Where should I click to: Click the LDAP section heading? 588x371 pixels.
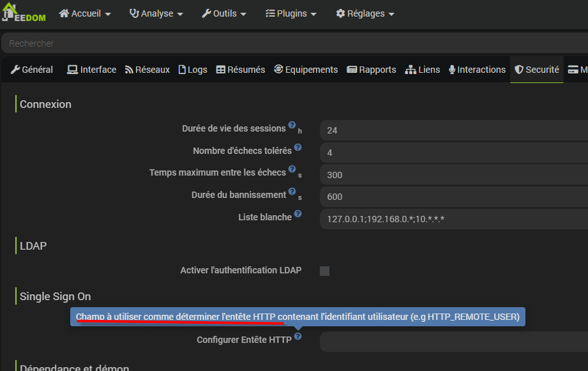[x=33, y=246]
